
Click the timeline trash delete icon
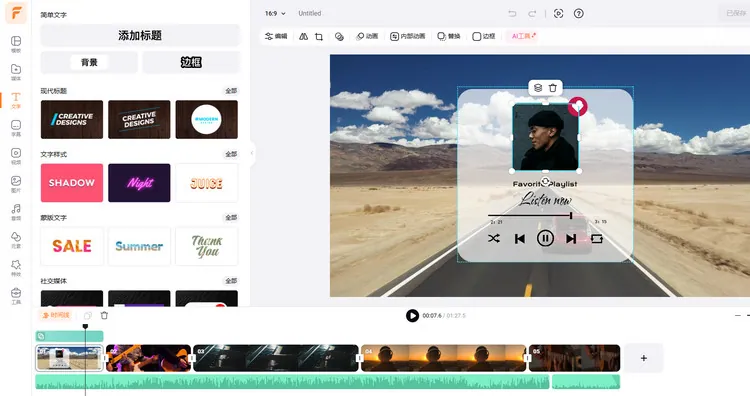click(x=104, y=315)
